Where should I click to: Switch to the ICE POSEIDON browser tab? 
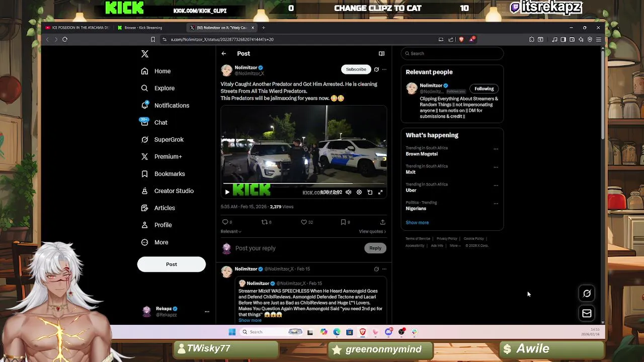tap(77, 28)
